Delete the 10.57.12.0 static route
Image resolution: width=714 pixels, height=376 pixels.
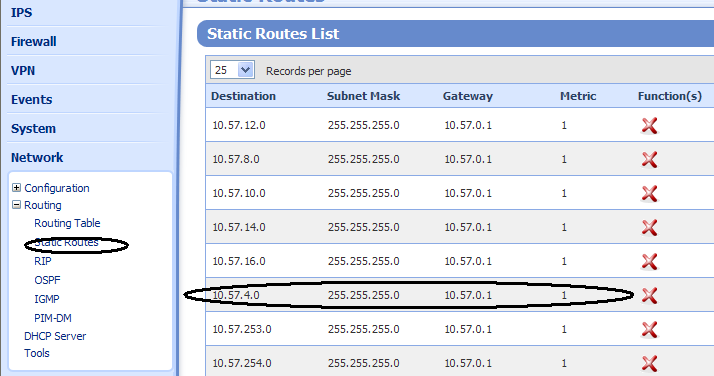pyautogui.click(x=649, y=126)
